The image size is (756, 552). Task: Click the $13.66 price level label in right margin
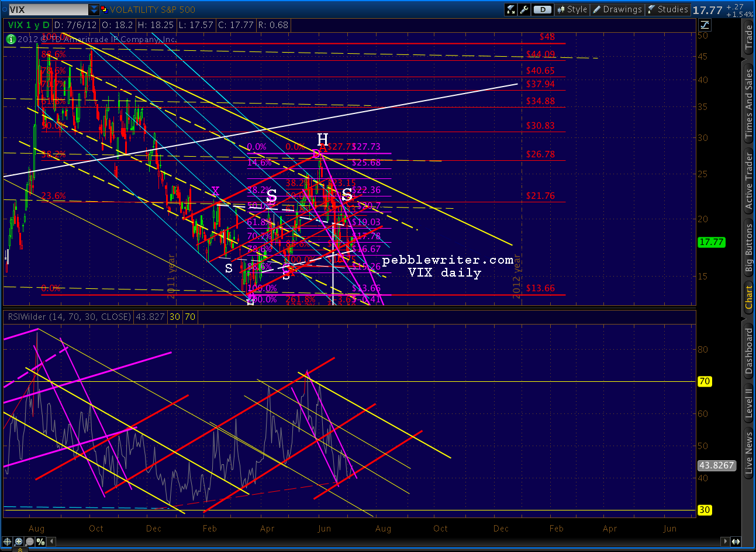pos(540,288)
